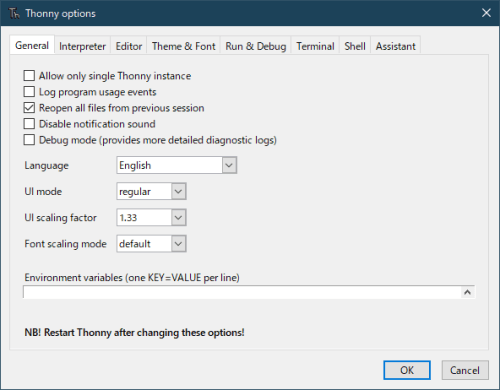Open the Terminal tab

coord(315,46)
